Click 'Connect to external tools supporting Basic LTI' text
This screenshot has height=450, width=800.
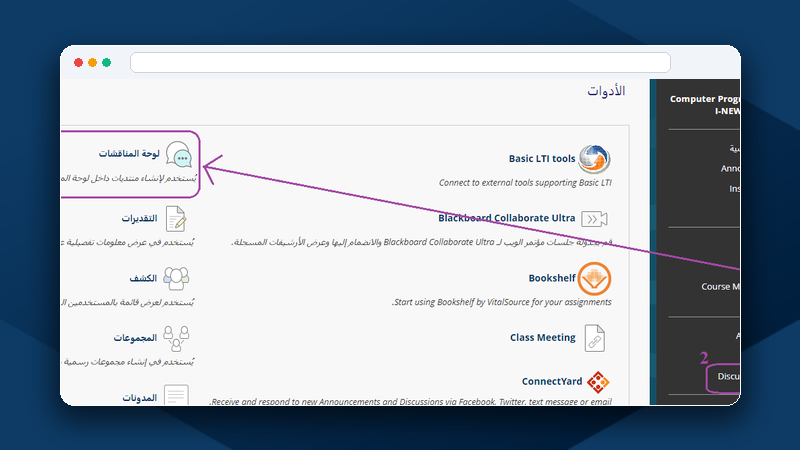(526, 183)
